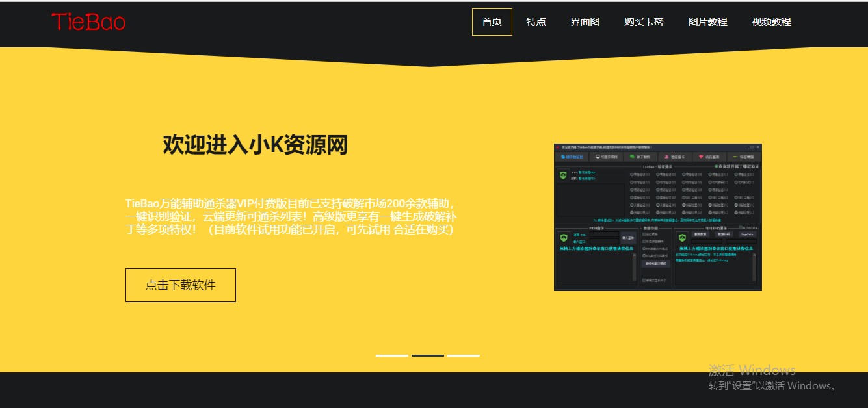Switch to the 购买卡密 navigation tab
The image size is (868, 408).
[644, 21]
